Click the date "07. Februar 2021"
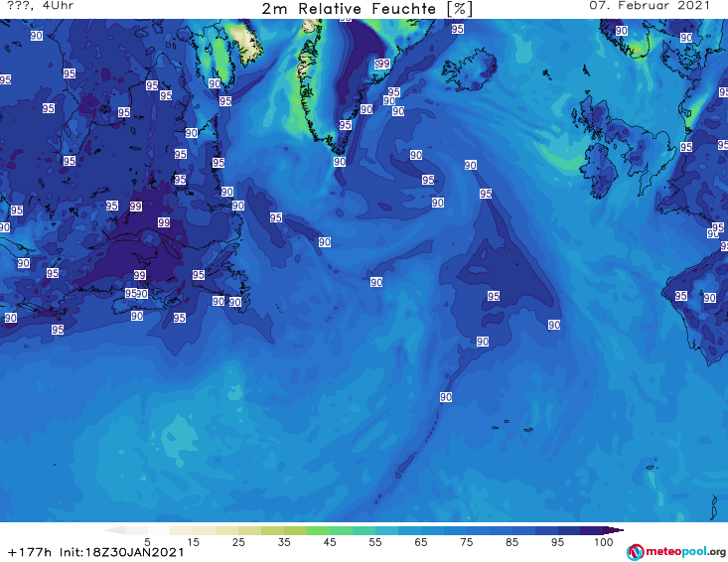The image size is (728, 562). [x=650, y=6]
